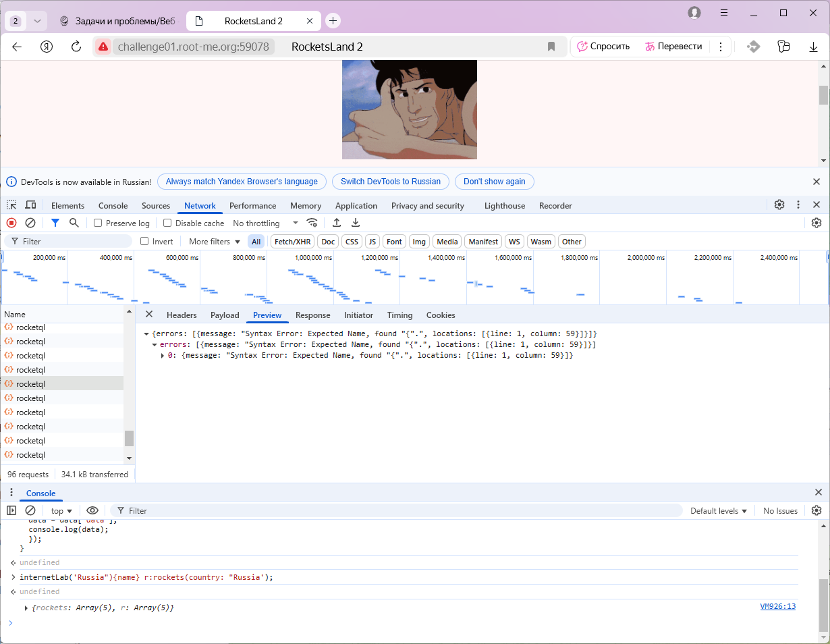830x644 pixels.
Task: Open the More filters dropdown
Action: [x=214, y=242]
